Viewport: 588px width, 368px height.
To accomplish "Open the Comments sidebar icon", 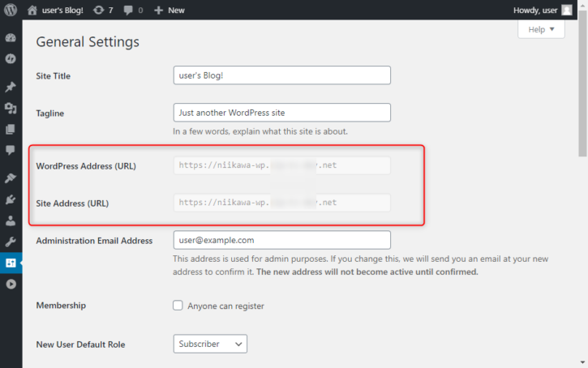I will [11, 150].
